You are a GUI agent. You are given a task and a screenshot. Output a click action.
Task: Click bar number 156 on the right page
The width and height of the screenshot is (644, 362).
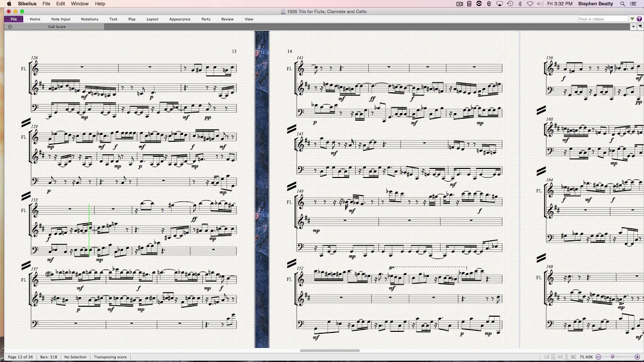[549, 58]
